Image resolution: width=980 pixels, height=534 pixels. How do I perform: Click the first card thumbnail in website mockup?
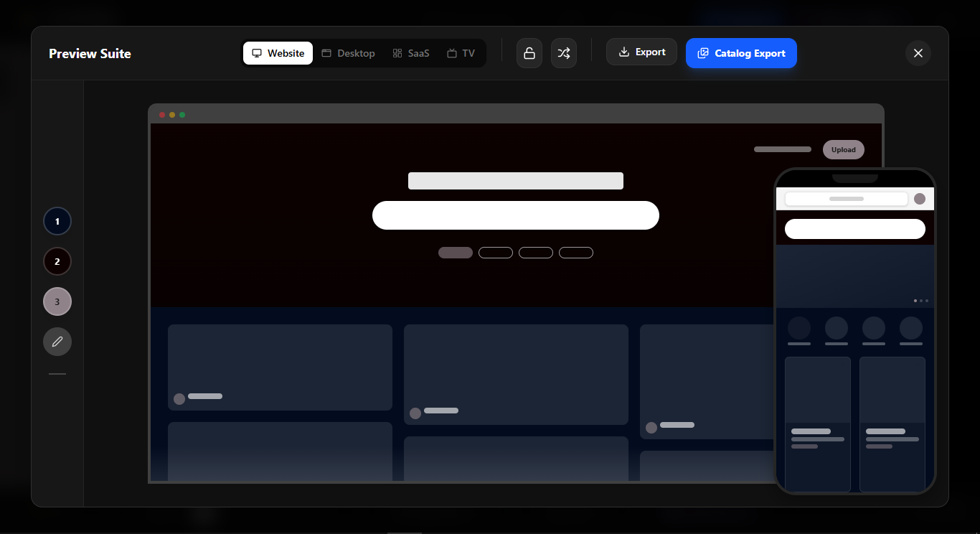pyautogui.click(x=280, y=367)
